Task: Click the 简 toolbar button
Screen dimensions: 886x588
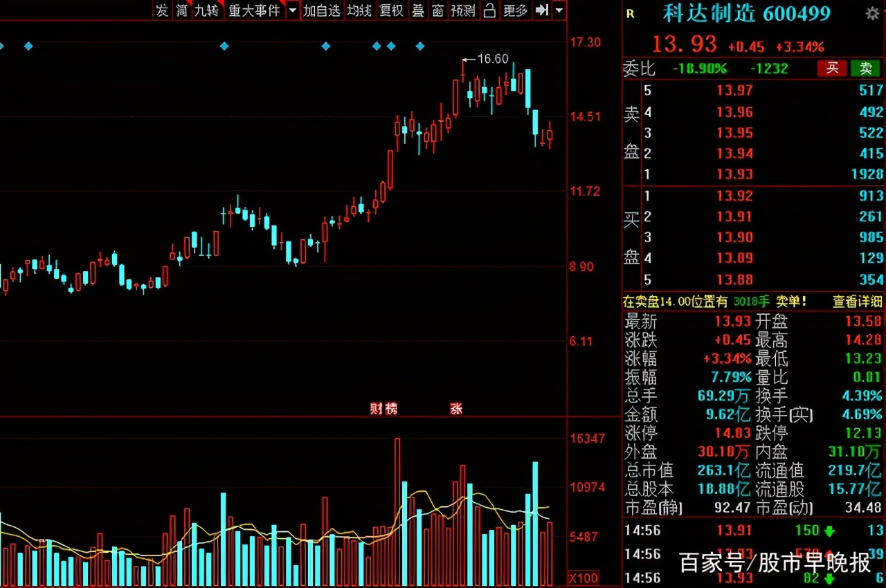Action: pyautogui.click(x=181, y=10)
